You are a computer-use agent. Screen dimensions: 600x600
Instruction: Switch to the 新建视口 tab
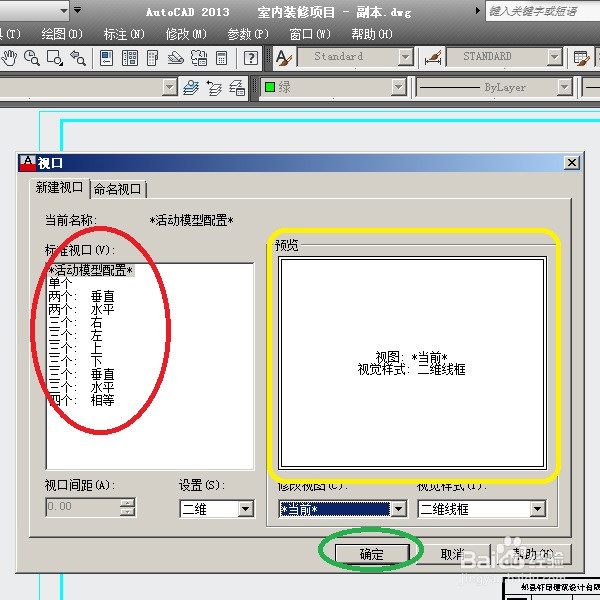(59, 188)
